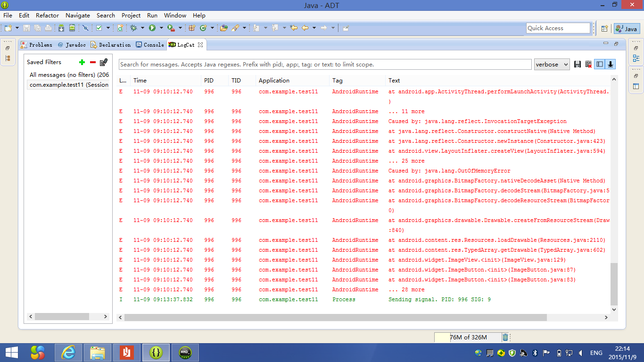Click the Quick Access search field

pos(558,28)
